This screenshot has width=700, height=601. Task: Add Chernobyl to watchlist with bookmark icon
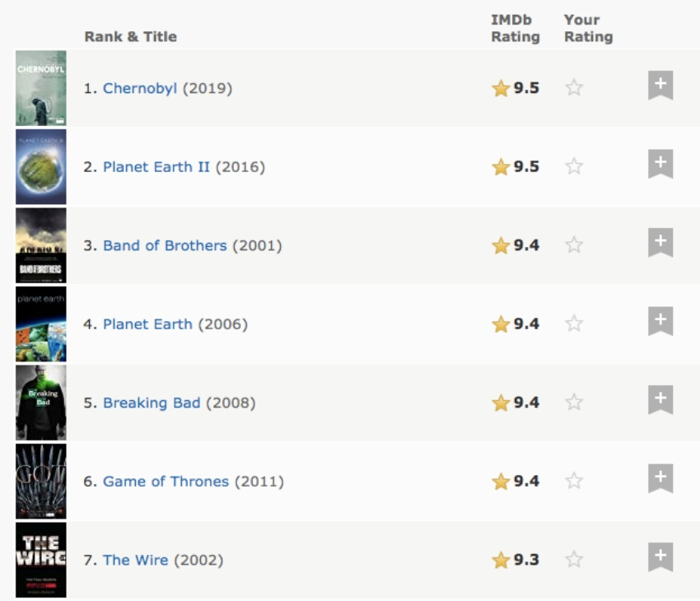click(660, 86)
